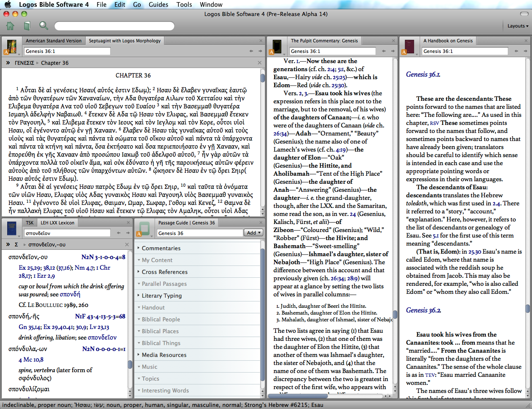Open the Tools menu

click(184, 4)
